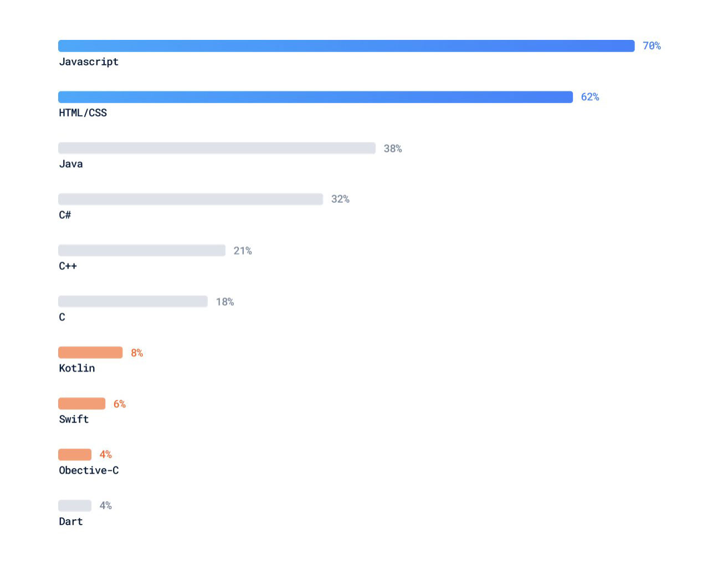Click the blue Javascript bar

346,46
